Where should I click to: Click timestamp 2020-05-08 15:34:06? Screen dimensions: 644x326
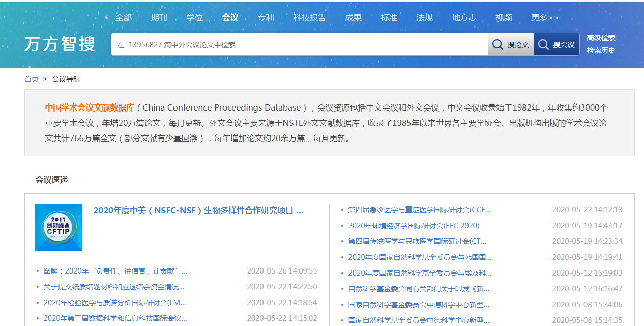588,305
